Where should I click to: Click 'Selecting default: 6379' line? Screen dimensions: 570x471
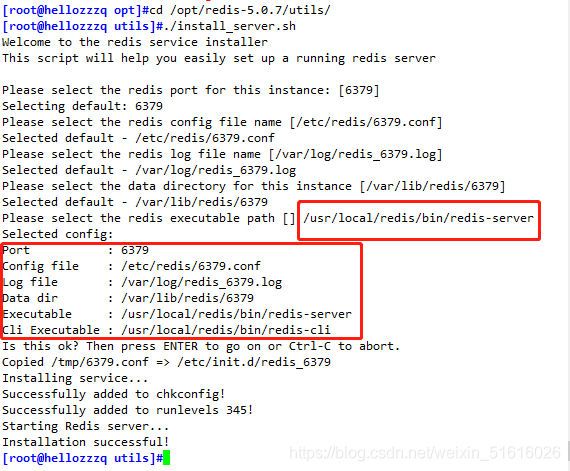[x=83, y=106]
